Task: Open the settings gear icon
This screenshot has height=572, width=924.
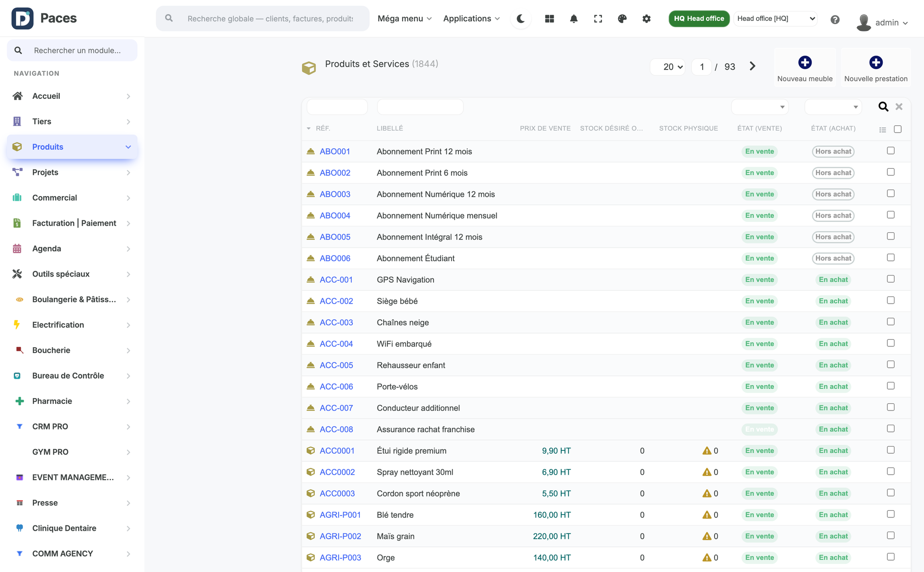Action: pyautogui.click(x=646, y=19)
